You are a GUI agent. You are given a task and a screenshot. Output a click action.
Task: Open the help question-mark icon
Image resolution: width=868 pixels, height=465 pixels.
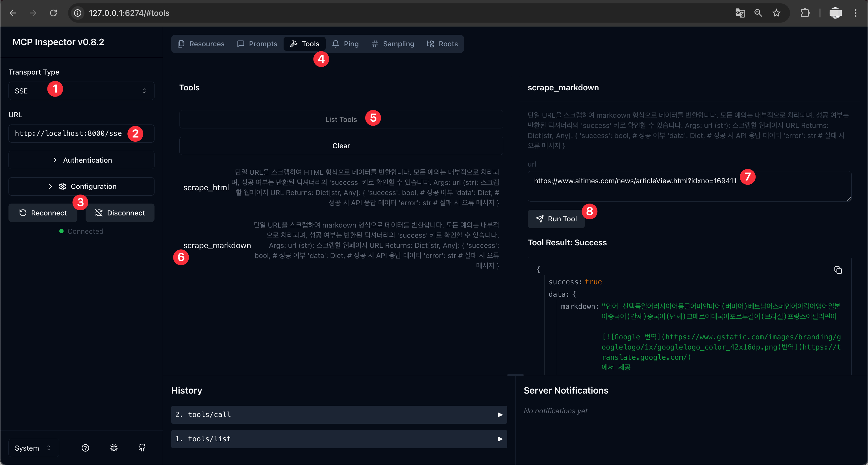[x=85, y=448]
